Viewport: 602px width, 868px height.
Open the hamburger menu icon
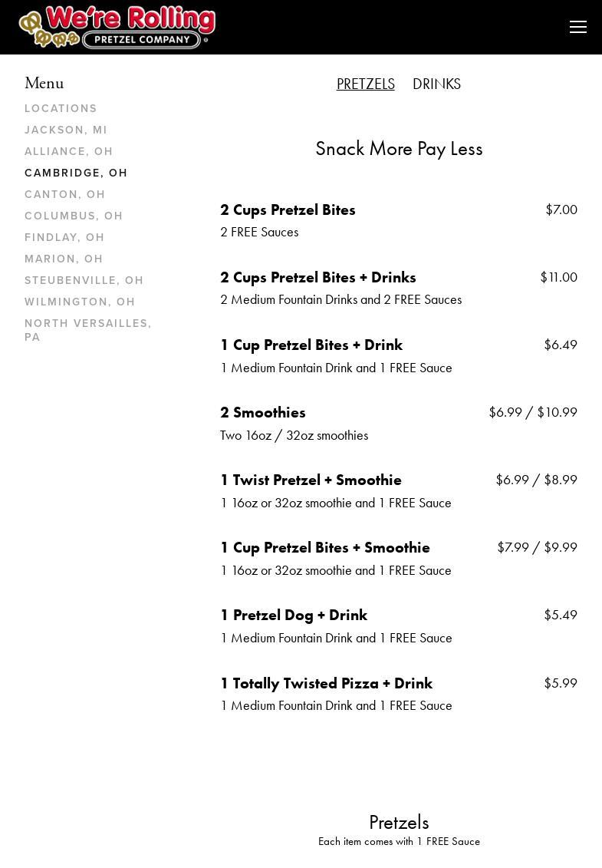pyautogui.click(x=578, y=28)
